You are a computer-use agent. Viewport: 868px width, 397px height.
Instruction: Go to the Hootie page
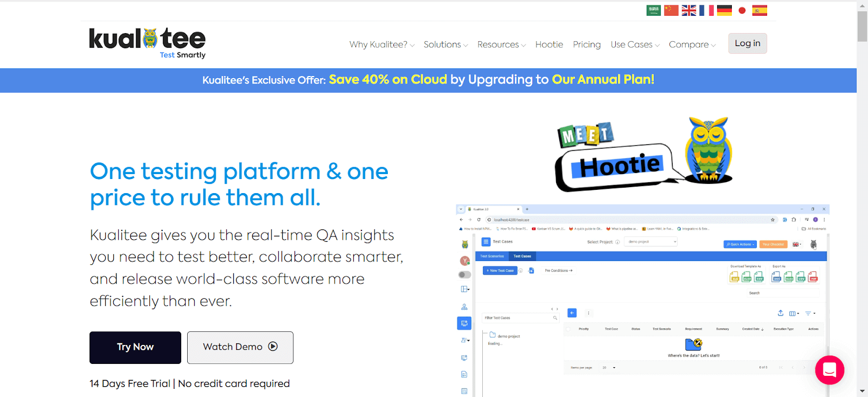(549, 44)
